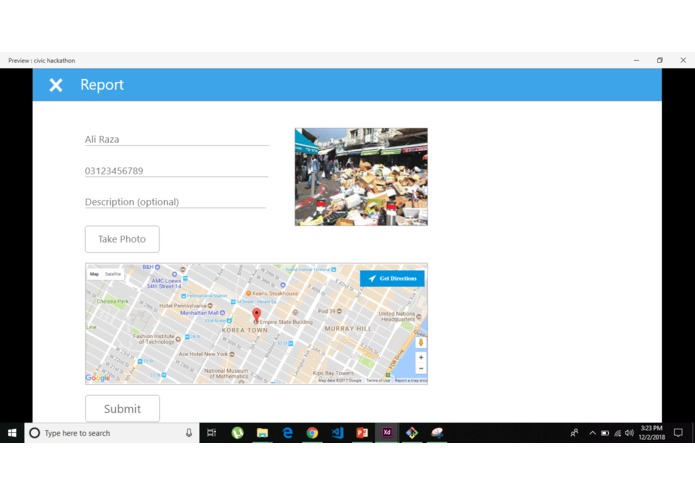The image size is (695, 494).
Task: Switch map to Satellite view
Action: [x=113, y=274]
